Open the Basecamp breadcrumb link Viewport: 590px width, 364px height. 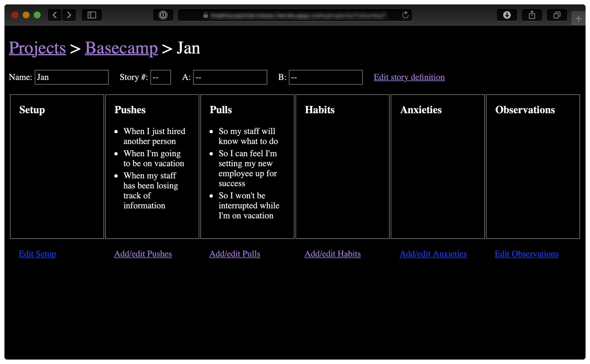click(x=121, y=48)
